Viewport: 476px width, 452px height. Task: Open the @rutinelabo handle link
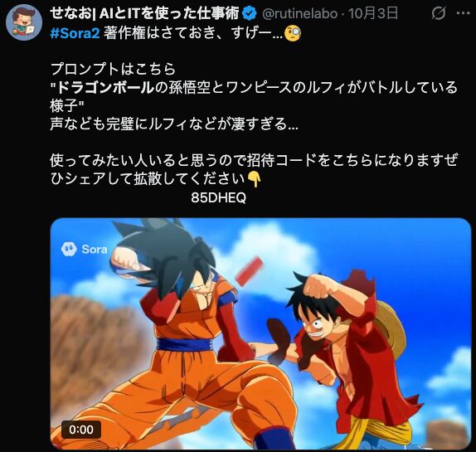299,14
